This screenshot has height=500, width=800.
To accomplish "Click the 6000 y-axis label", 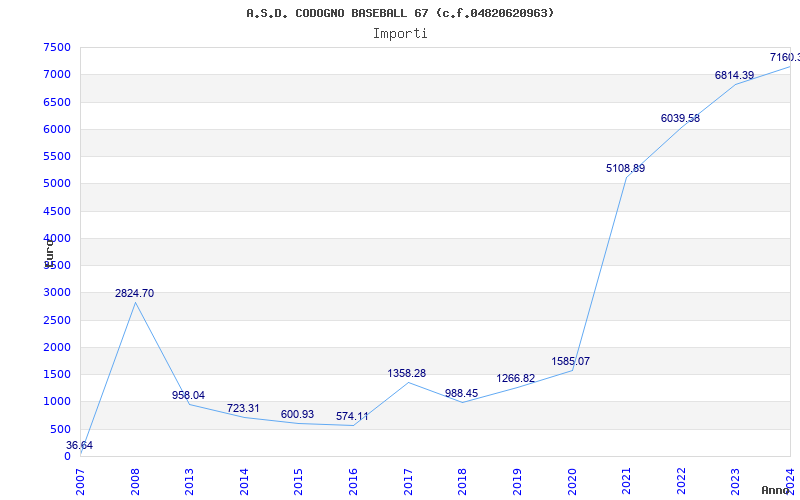I will pyautogui.click(x=57, y=129).
